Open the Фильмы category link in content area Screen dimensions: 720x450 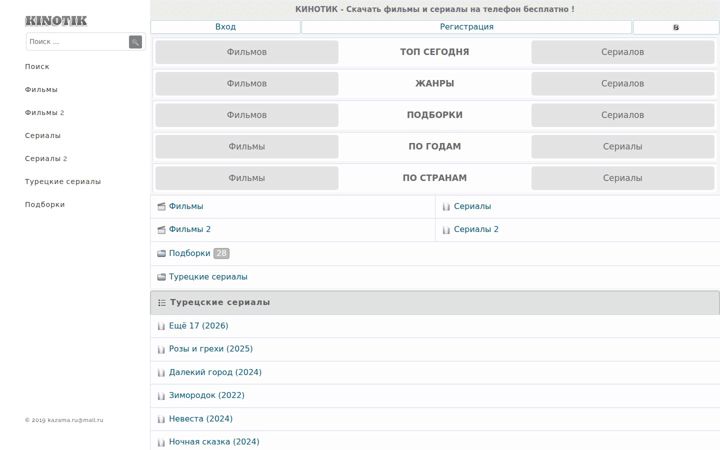tap(186, 207)
